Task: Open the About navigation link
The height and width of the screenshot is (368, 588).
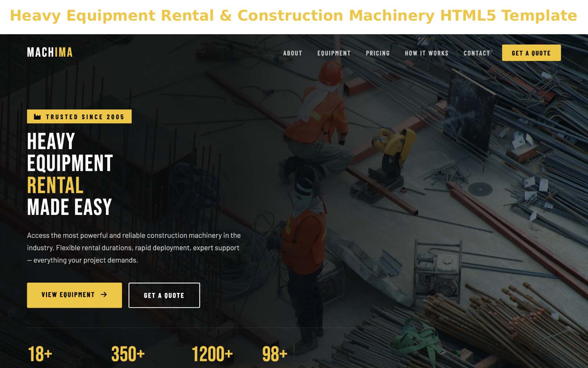Action: [x=293, y=53]
